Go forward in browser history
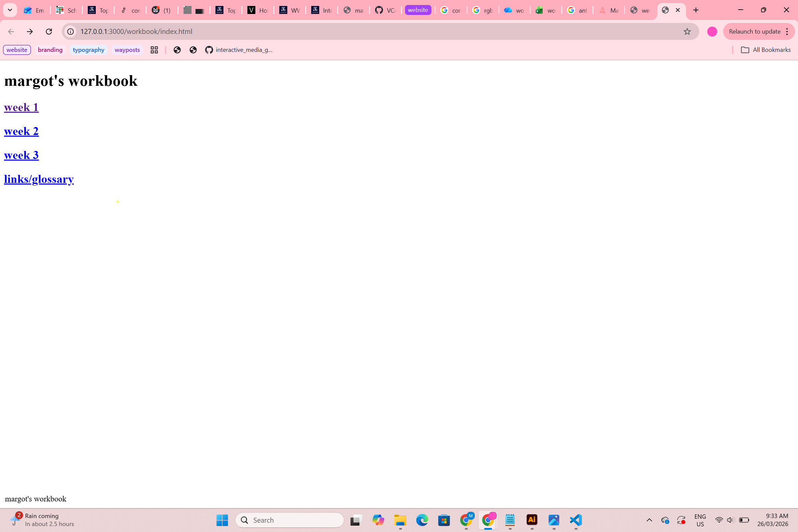 (x=30, y=32)
